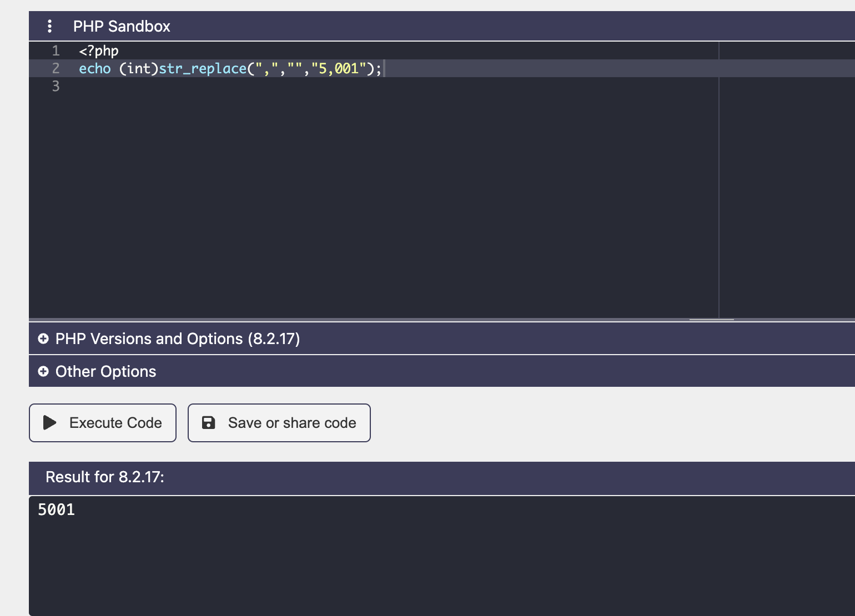The image size is (855, 616).
Task: Click the '<?php' opening tag text
Action: [x=99, y=51]
